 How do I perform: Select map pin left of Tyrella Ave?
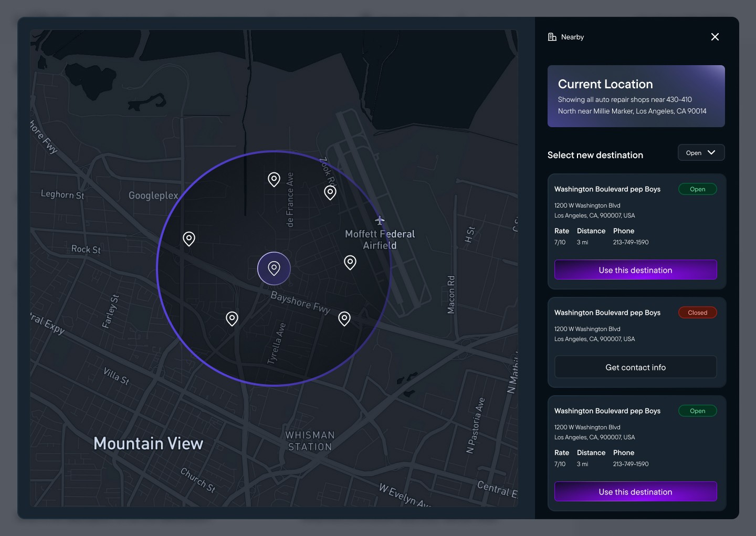232,318
